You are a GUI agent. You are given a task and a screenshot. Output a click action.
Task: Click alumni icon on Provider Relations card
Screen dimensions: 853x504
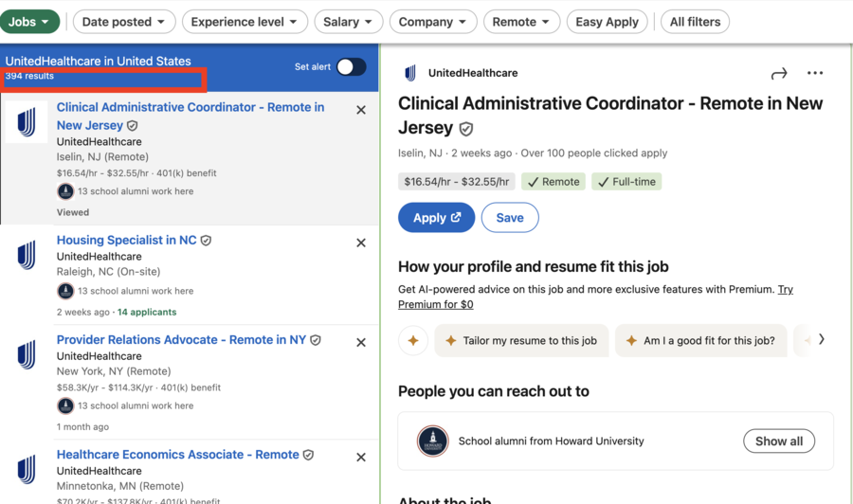click(65, 405)
